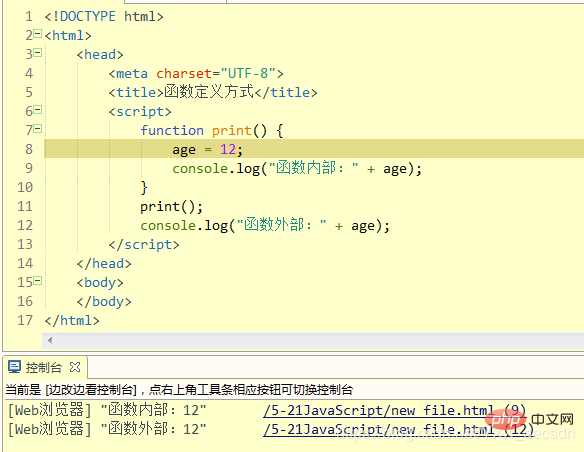Click console output "函数内部: 12"
584x452 pixels.
153,410
